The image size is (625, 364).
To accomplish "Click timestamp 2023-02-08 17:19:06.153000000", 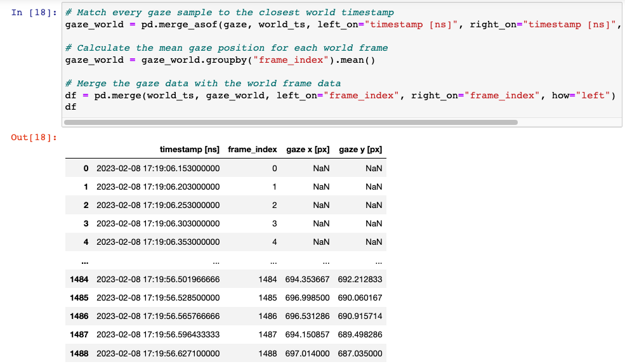I will point(158,169).
